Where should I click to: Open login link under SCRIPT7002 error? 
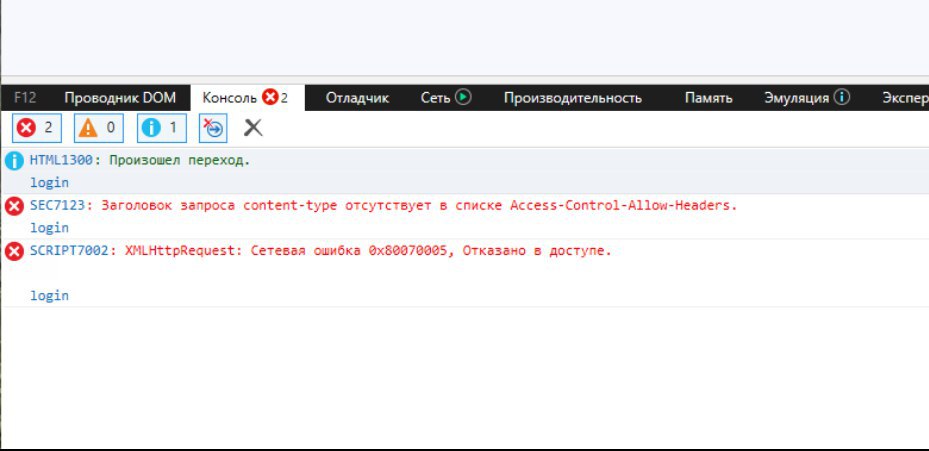pos(49,295)
